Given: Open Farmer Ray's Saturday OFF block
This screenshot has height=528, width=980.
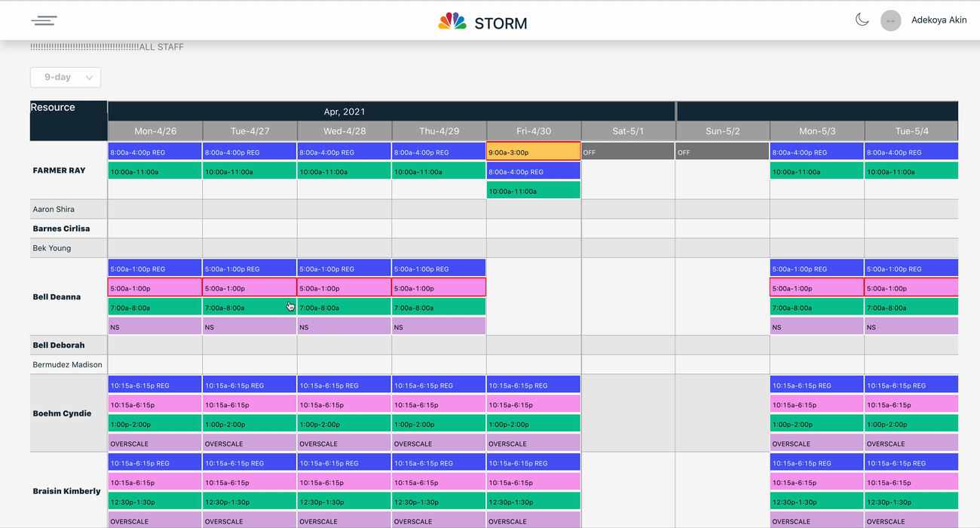Looking at the screenshot, I should tap(628, 152).
